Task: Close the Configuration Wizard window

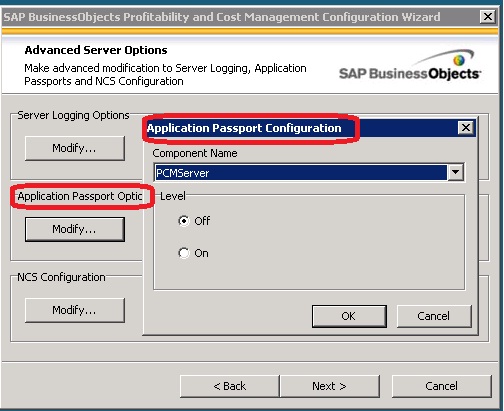Action: point(487,16)
